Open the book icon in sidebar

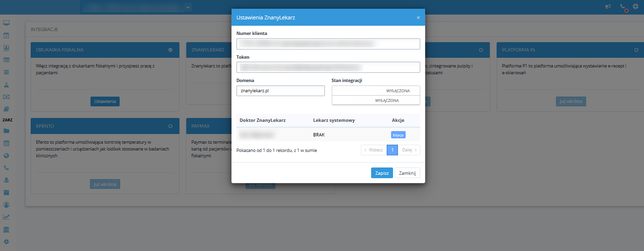[x=7, y=109]
